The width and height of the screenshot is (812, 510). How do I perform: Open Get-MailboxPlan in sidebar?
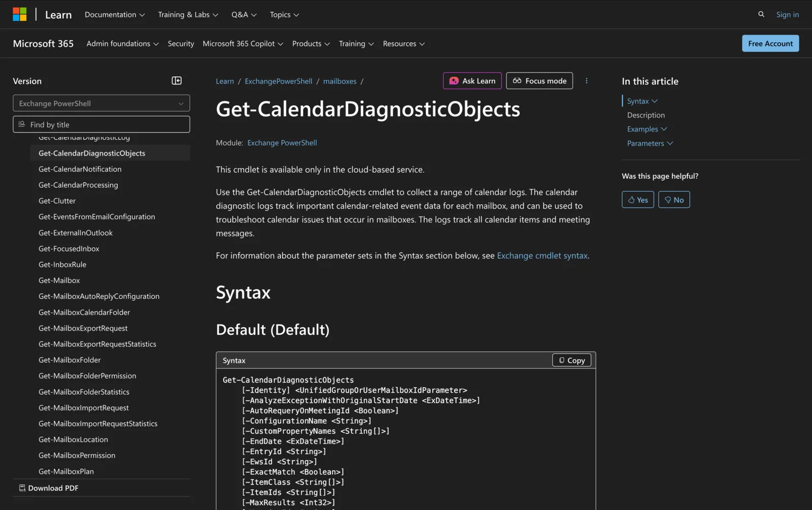pos(66,471)
